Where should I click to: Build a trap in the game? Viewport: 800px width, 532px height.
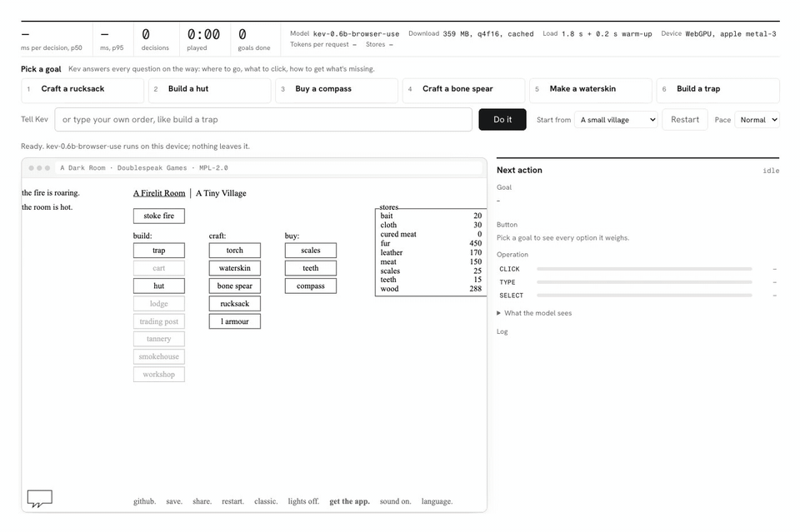pos(158,251)
